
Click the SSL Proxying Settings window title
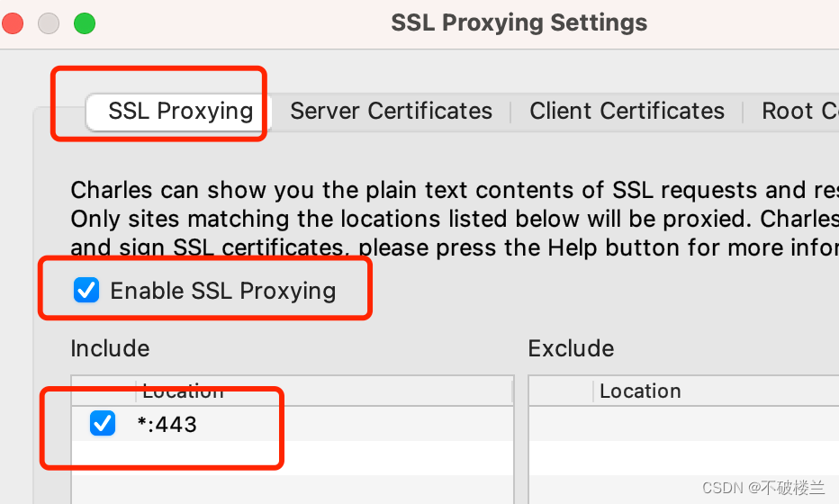coord(519,23)
